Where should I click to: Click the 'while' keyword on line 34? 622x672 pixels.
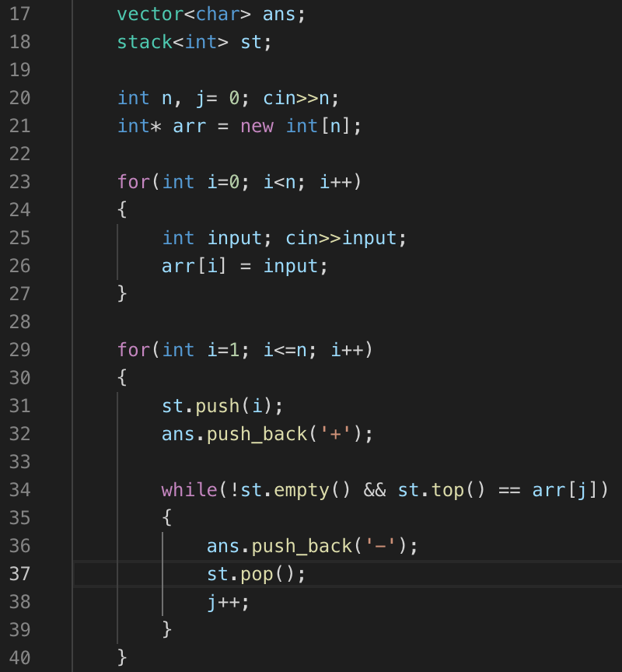coord(190,490)
